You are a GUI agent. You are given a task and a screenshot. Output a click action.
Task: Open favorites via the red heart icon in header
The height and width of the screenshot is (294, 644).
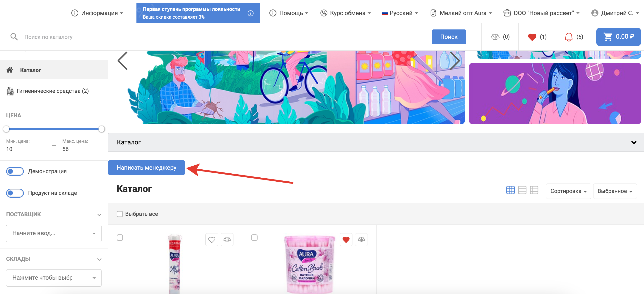pos(532,37)
